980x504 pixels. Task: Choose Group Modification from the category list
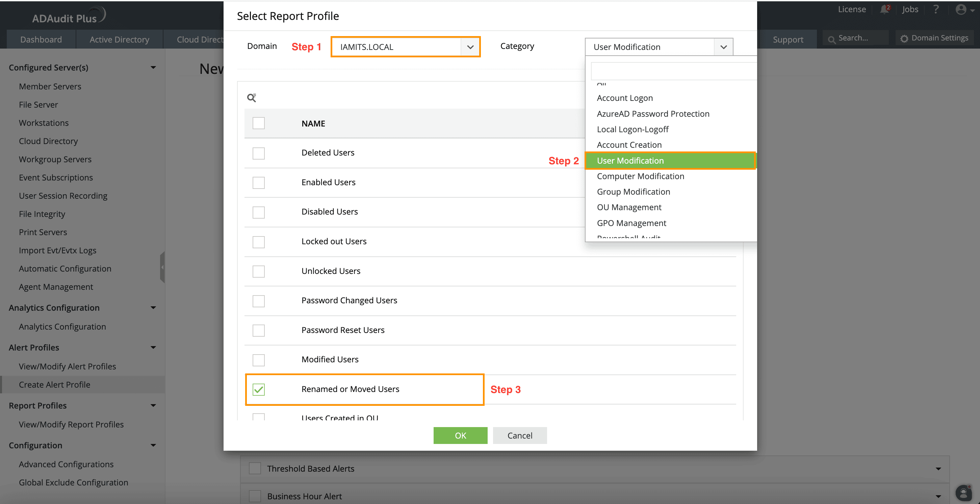click(x=634, y=192)
